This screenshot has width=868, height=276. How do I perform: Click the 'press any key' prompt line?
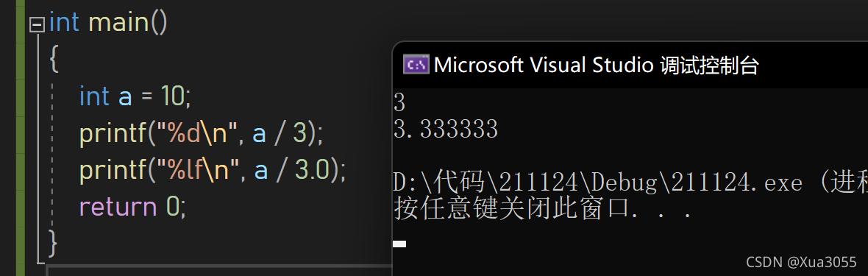(x=543, y=209)
